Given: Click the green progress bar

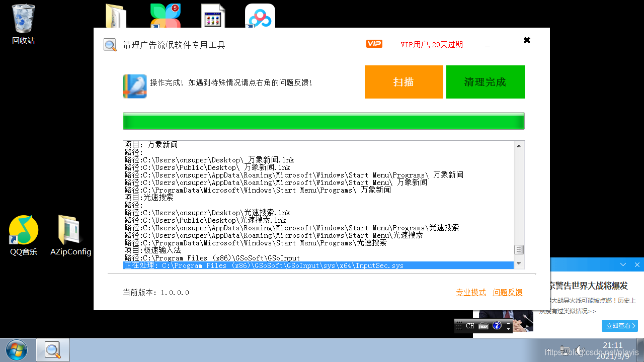Looking at the screenshot, I should tap(324, 121).
